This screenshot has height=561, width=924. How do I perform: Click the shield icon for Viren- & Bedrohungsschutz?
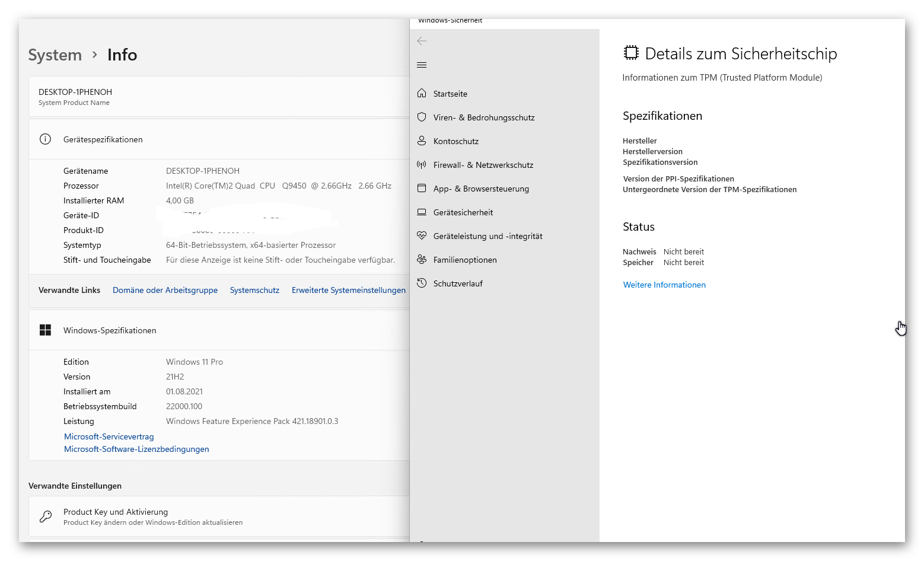click(422, 117)
